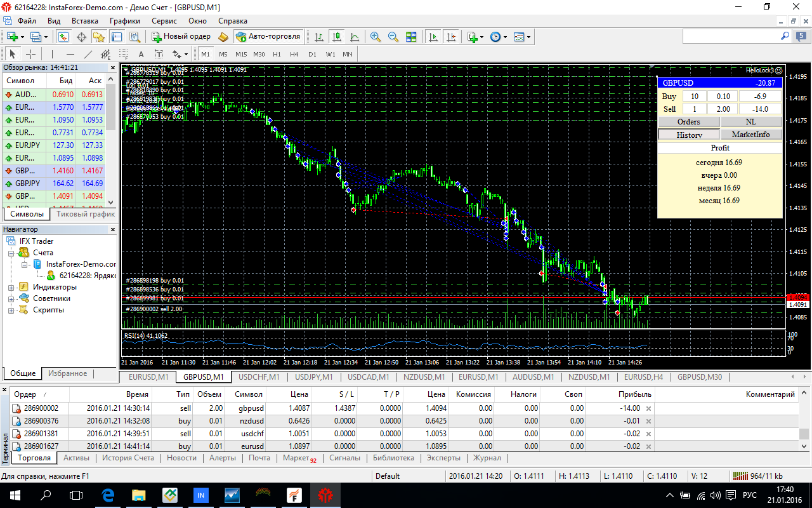The image size is (812, 508).
Task: Click the Data Window crosshair icon
Action: 82,37
